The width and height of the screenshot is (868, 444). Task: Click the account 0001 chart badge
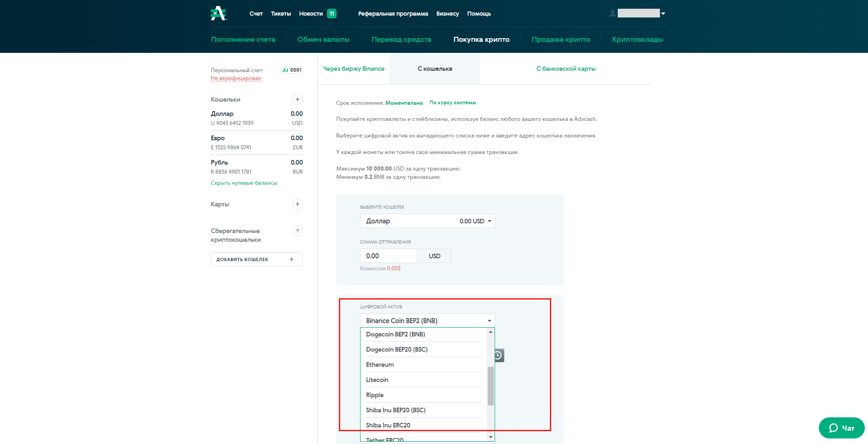click(x=292, y=70)
